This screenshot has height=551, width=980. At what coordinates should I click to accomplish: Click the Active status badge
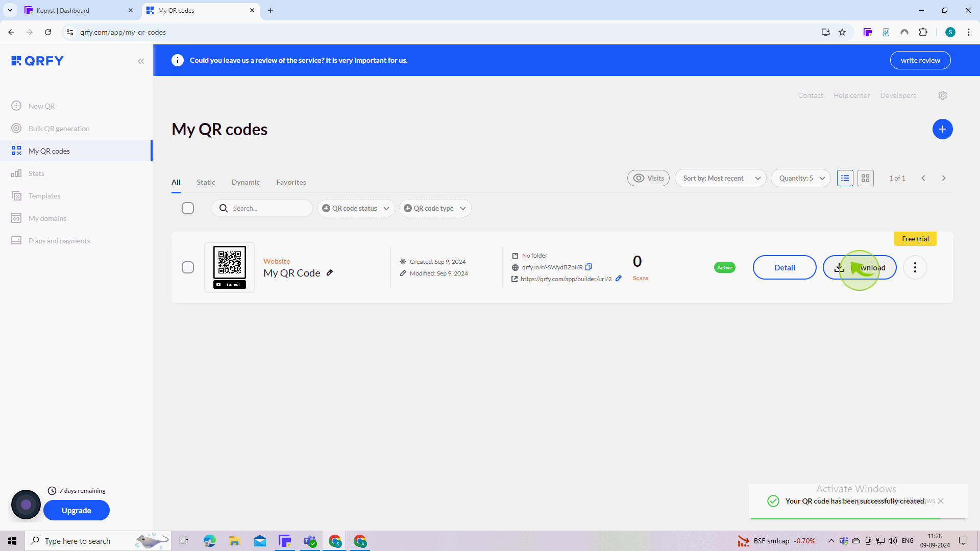(724, 267)
